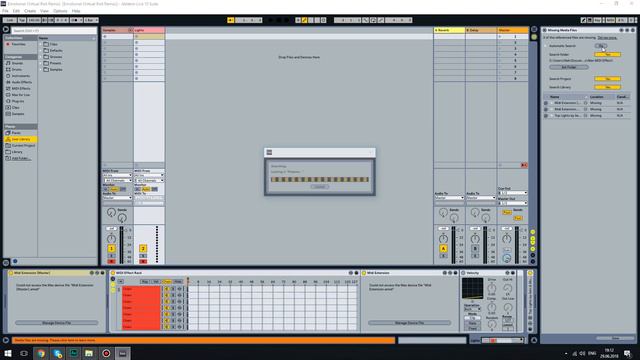The image size is (640, 360).
Task: Open File Explorer from taskbar
Action: pyautogui.click(x=89, y=353)
